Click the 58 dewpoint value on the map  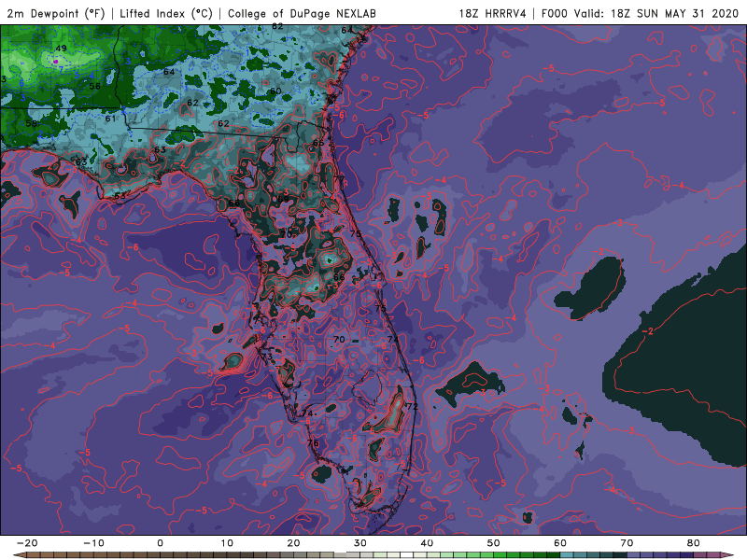coord(32,123)
